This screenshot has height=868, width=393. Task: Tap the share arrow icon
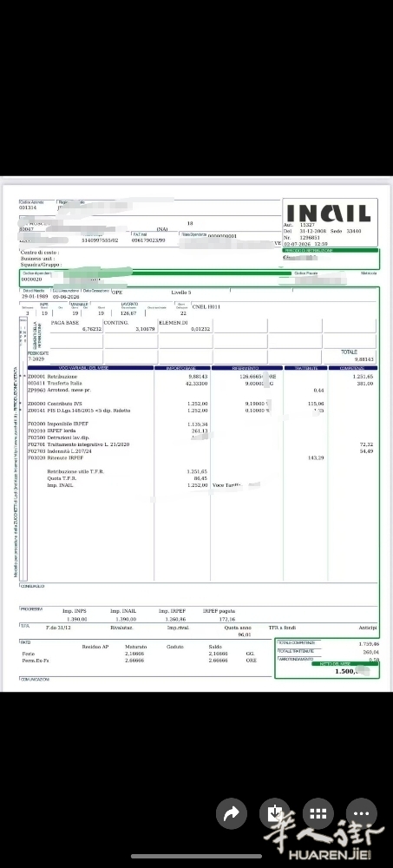[x=232, y=813]
